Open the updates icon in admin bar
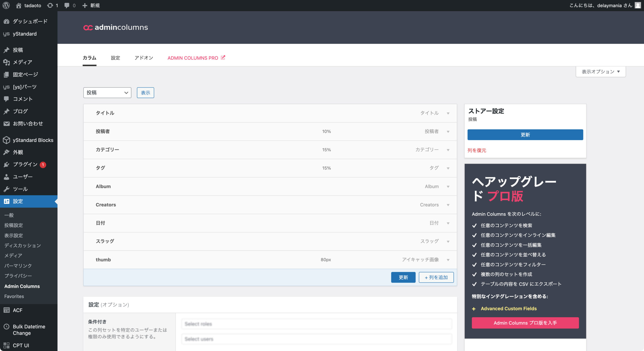This screenshot has height=351, width=644. coord(50,5)
